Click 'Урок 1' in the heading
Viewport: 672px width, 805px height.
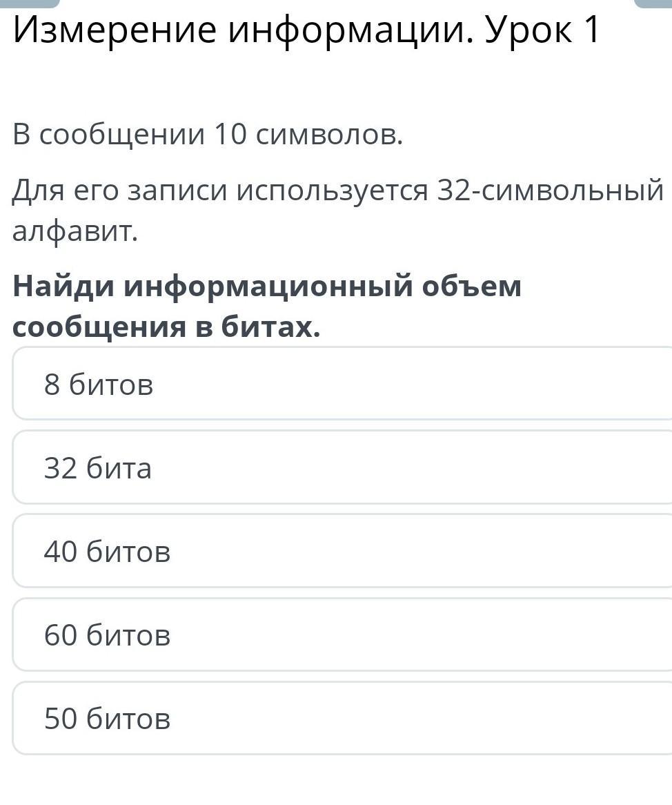(543, 30)
